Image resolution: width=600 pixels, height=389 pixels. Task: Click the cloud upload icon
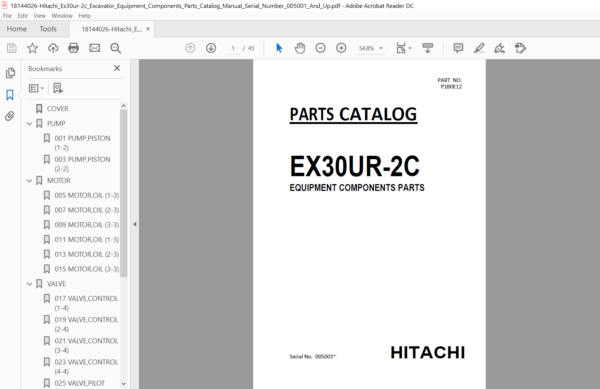[53, 48]
